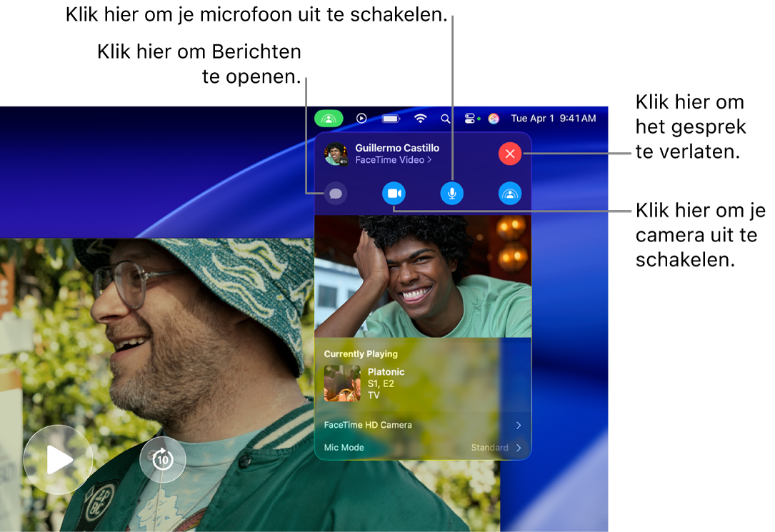Viewport: 775px width, 532px height.
Task: Toggle the FaceTime camera off
Action: point(394,193)
